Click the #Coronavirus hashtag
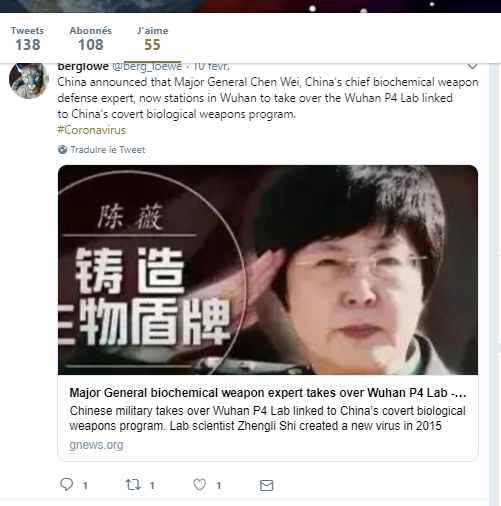Image resolution: width=501 pixels, height=506 pixels. tap(91, 130)
